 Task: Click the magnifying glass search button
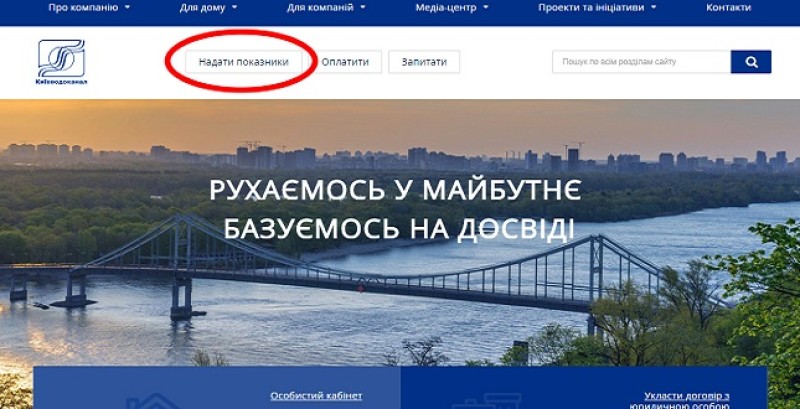click(x=751, y=62)
